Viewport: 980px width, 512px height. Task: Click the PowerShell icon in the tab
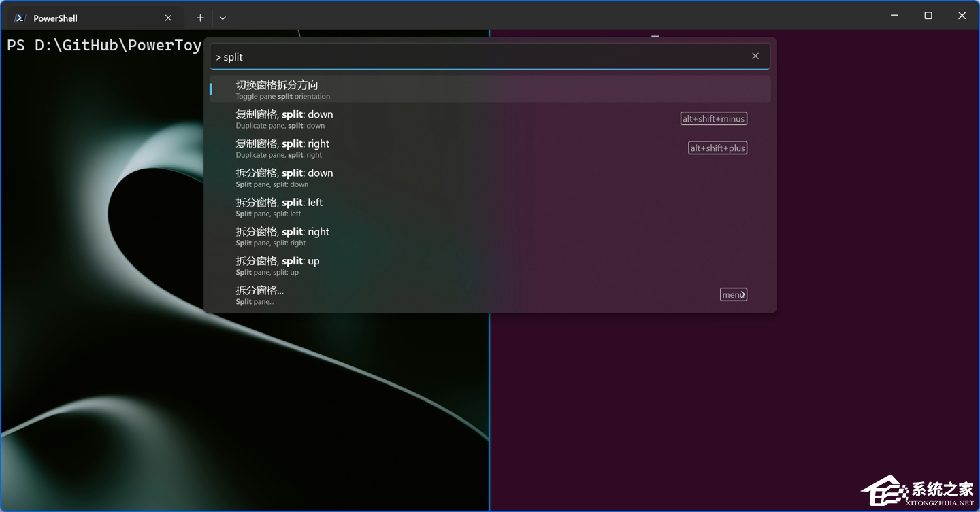tap(20, 18)
